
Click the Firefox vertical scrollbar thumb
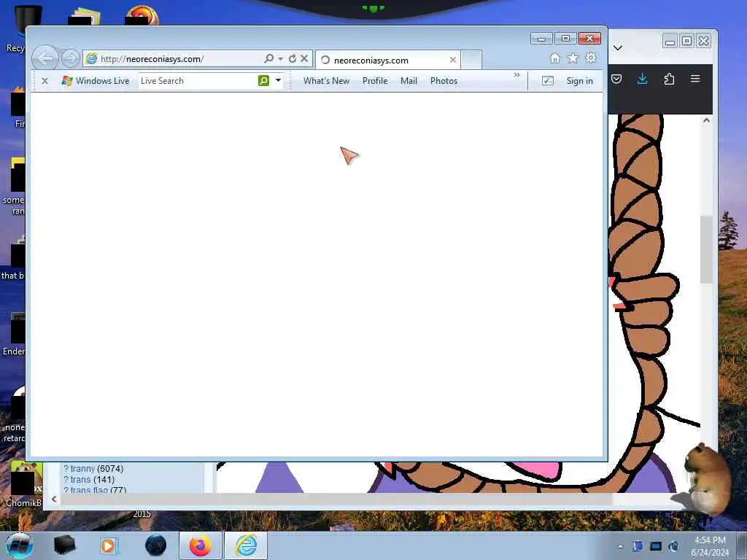pos(706,249)
